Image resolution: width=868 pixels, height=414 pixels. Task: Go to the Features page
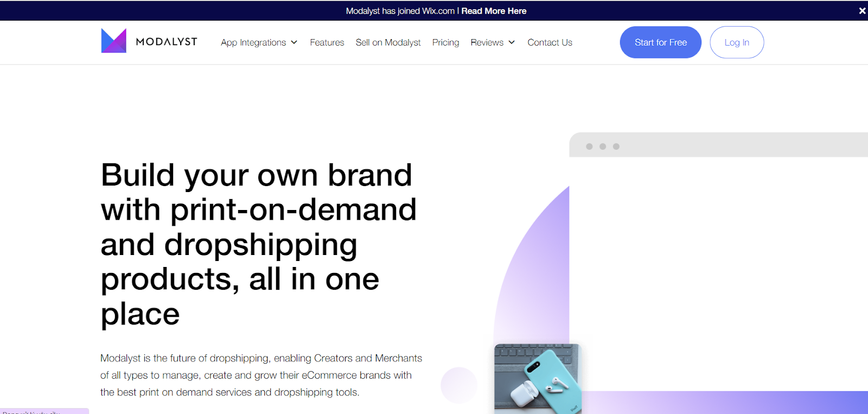[x=327, y=42]
